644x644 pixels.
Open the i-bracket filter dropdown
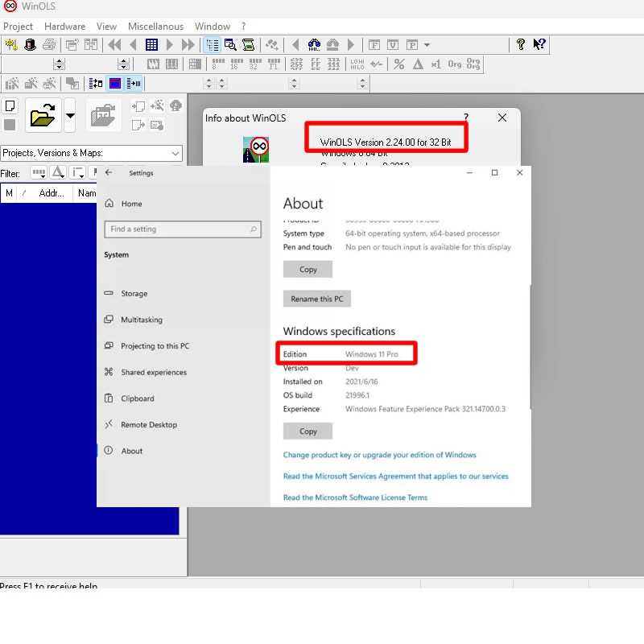pyautogui.click(x=77, y=172)
